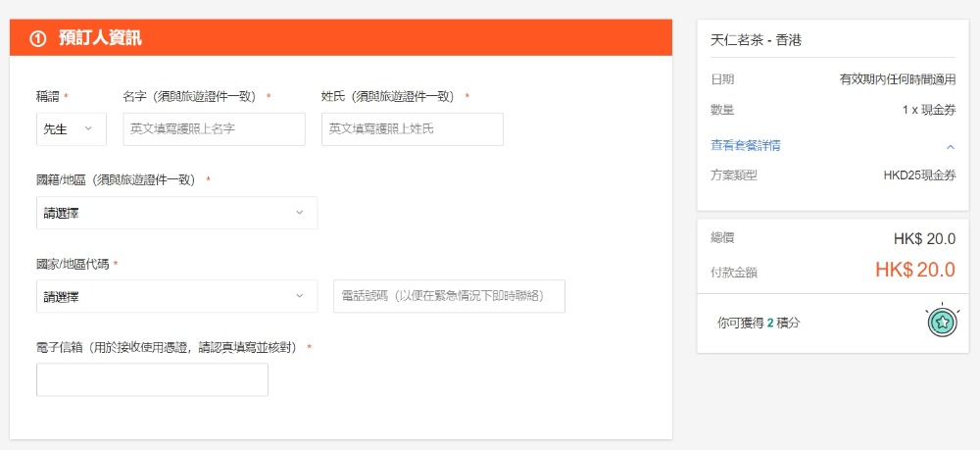Click into the 電話號碼 phone number field
Screen dimensions: 980x450
click(449, 296)
